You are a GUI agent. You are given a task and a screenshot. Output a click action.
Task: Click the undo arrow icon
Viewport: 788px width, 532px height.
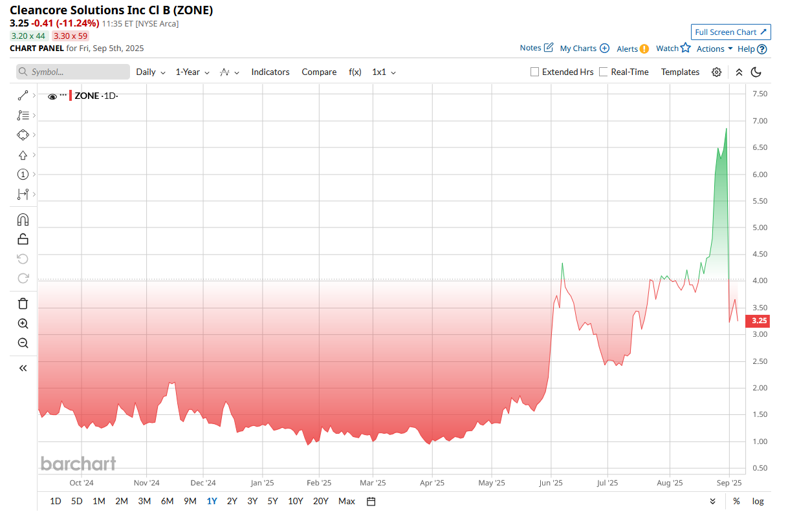click(x=23, y=259)
